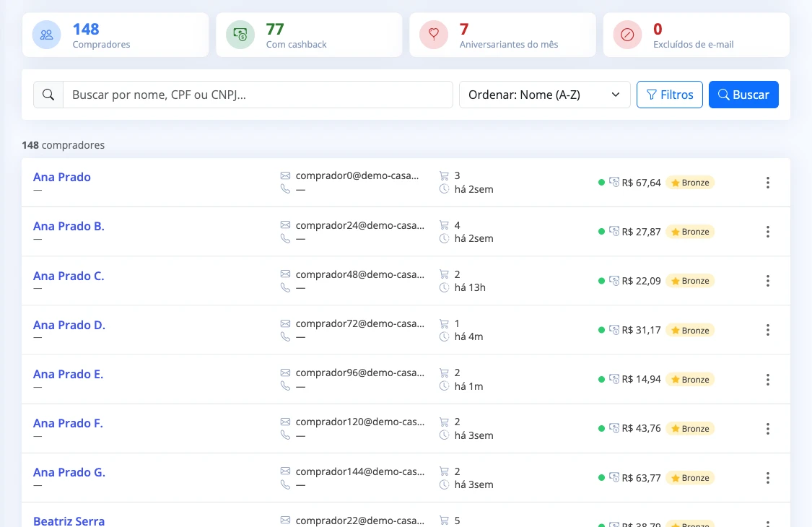Click the cart icon in Ana Prado D. row

click(444, 323)
